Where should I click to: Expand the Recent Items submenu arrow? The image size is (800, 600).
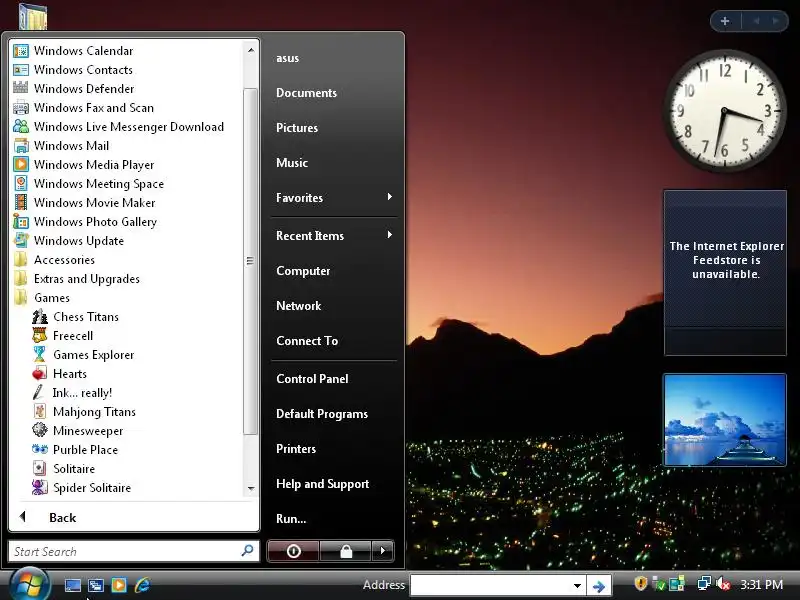pyautogui.click(x=390, y=235)
